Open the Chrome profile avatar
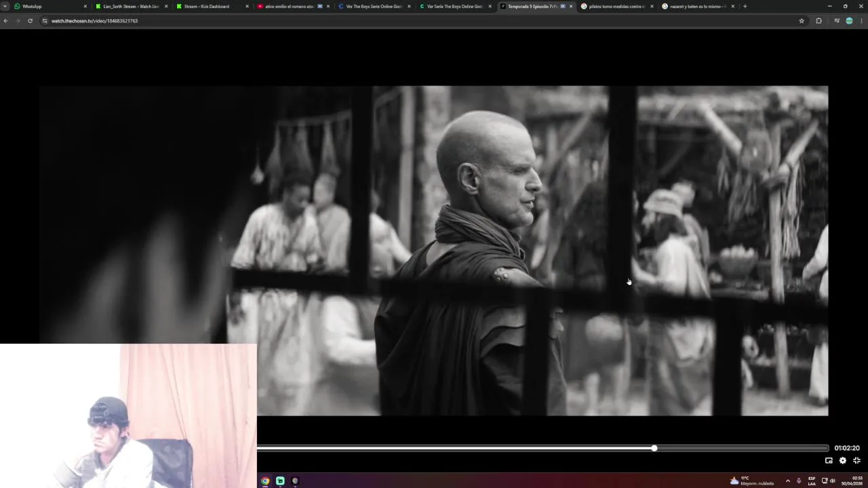The image size is (868, 488). pyautogui.click(x=849, y=21)
